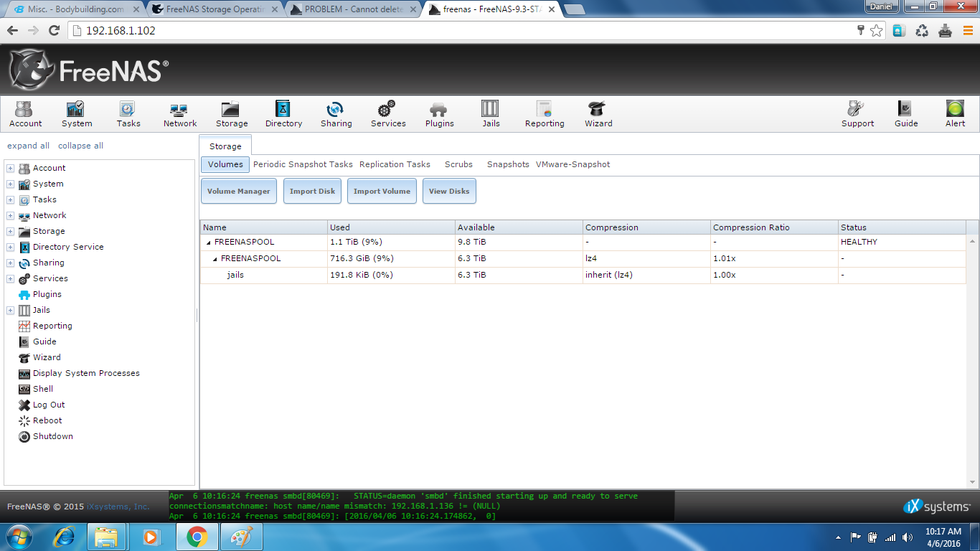Image resolution: width=980 pixels, height=551 pixels.
Task: Expand the Sharing tree node
Action: [10, 263]
